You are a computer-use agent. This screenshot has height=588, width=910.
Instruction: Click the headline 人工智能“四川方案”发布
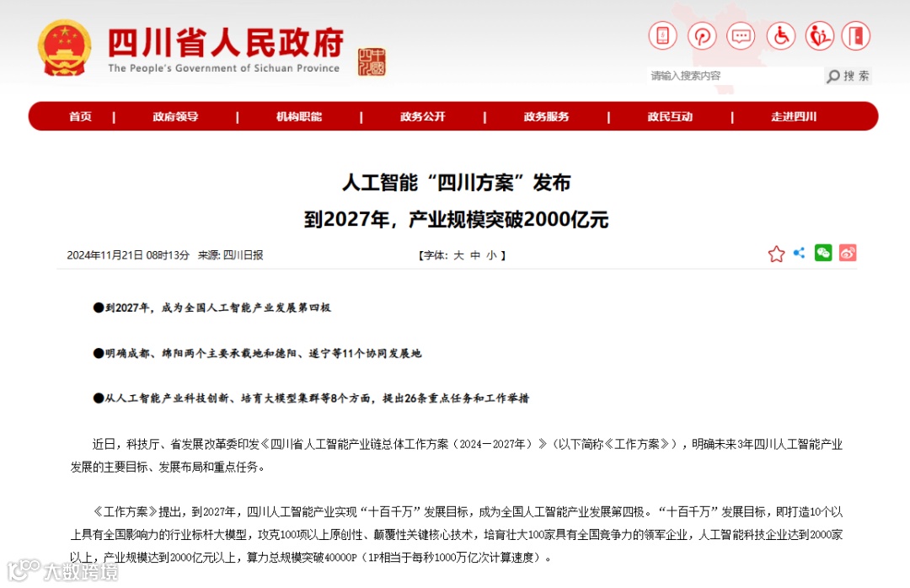(x=456, y=183)
